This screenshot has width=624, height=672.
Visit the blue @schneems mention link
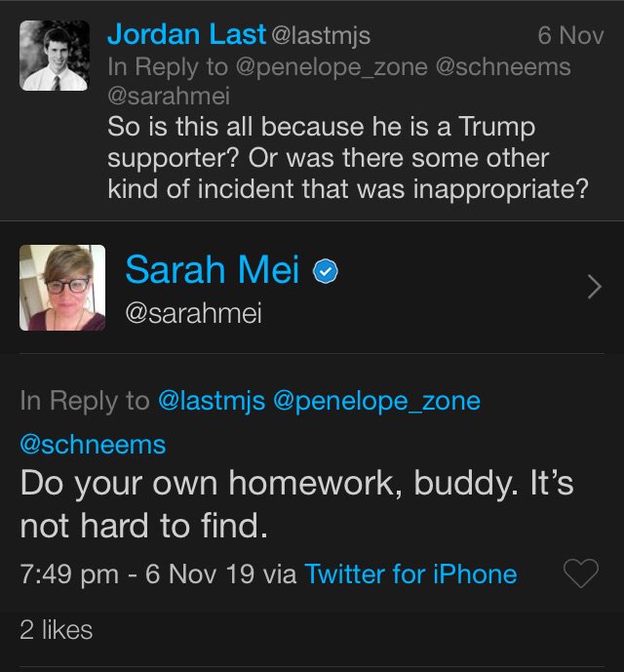click(93, 445)
